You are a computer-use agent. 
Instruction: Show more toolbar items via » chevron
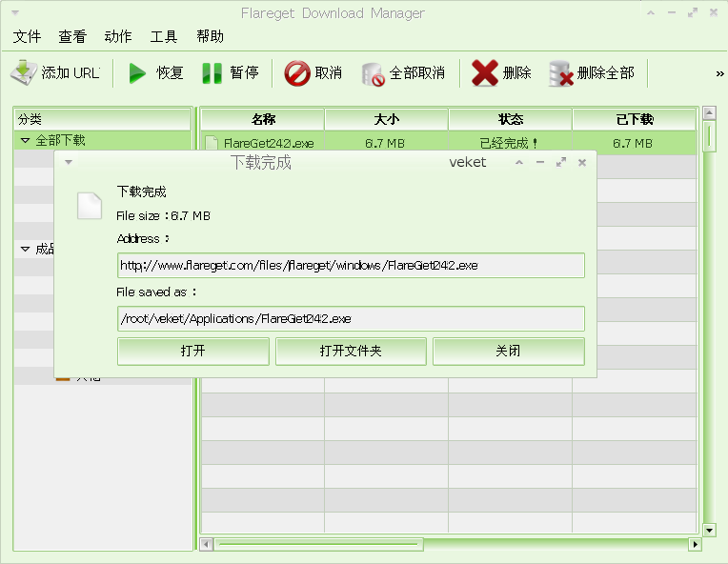pyautogui.click(x=719, y=73)
